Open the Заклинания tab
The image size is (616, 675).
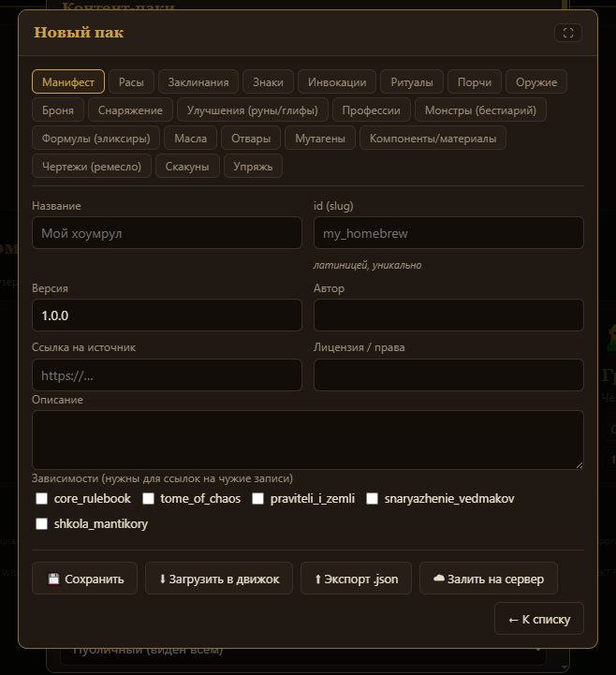pos(198,81)
